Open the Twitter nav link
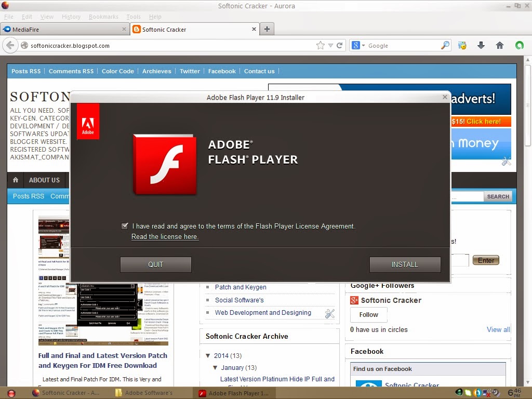Screen dimensions: 532x399 [x=190, y=71]
